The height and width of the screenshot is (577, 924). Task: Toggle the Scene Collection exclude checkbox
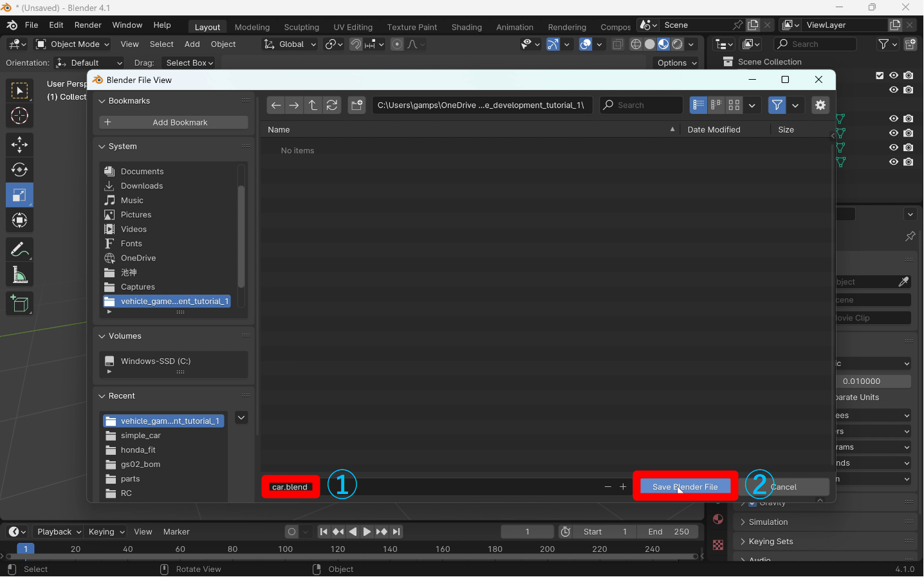880,75
